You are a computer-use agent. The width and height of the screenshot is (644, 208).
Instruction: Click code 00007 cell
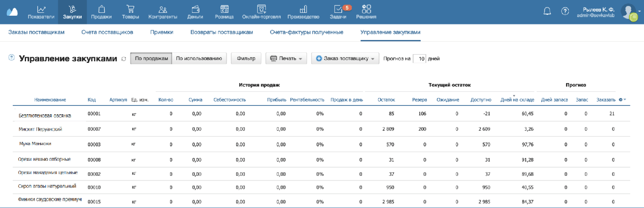coord(94,129)
